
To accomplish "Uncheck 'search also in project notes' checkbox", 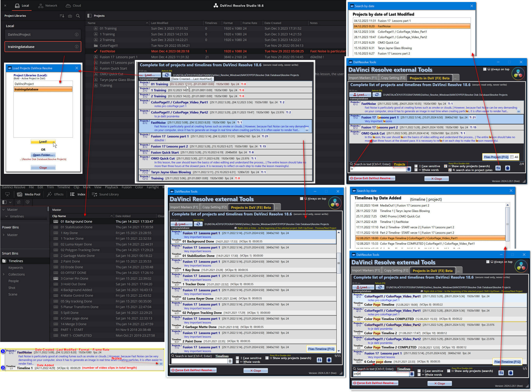I will click(450, 170).
